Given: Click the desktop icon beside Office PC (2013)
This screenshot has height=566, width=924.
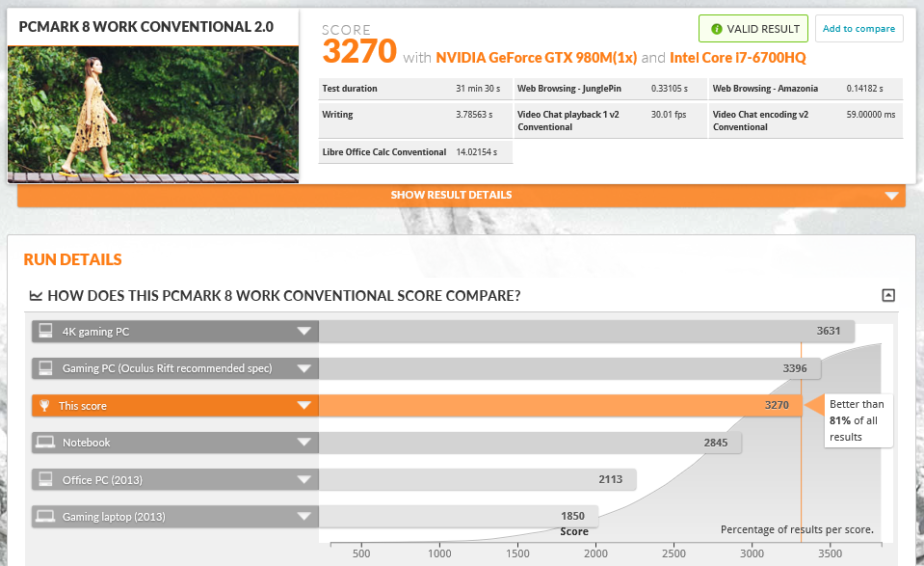Looking at the screenshot, I should 45,479.
